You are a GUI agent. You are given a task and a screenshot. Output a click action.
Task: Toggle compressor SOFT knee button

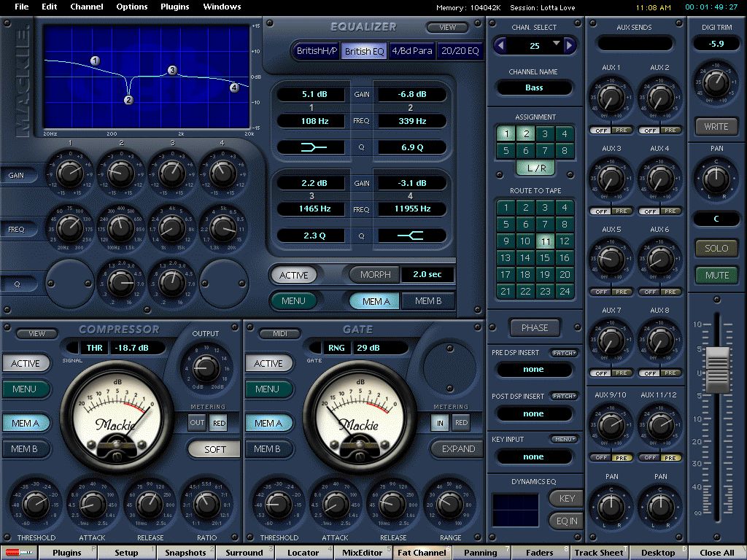point(214,449)
